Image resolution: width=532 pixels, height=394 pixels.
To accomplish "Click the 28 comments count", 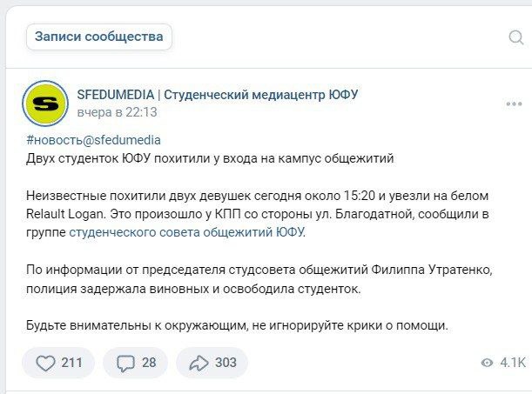I will pos(149,363).
